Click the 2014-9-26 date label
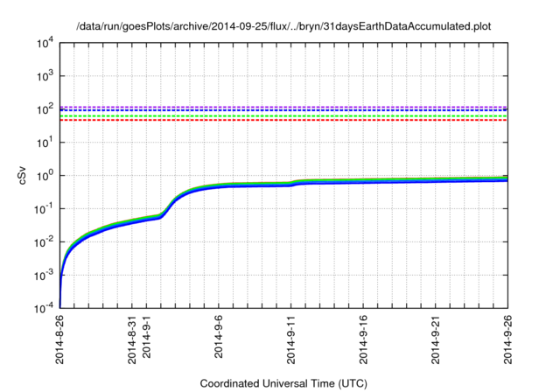560x392 pixels. pyautogui.click(x=507, y=339)
